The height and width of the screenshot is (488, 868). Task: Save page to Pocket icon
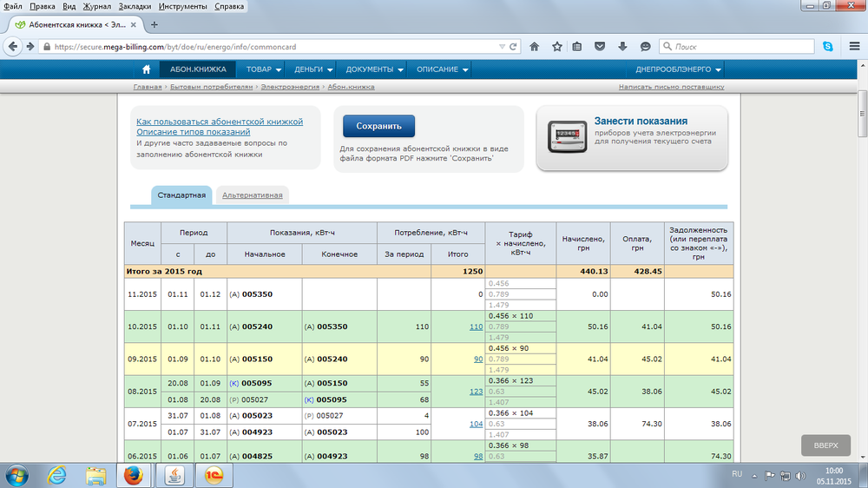coord(601,47)
